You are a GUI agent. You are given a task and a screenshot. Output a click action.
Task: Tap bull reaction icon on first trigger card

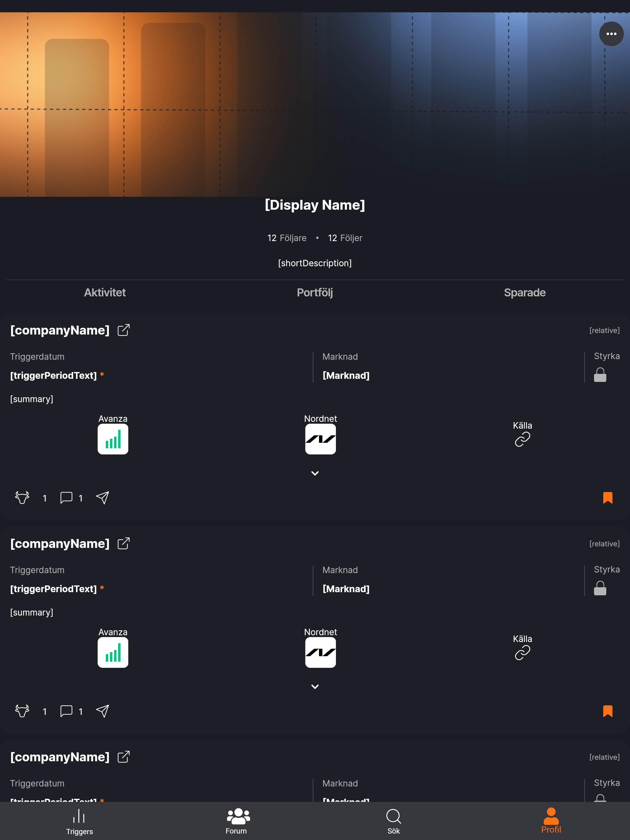click(x=22, y=497)
